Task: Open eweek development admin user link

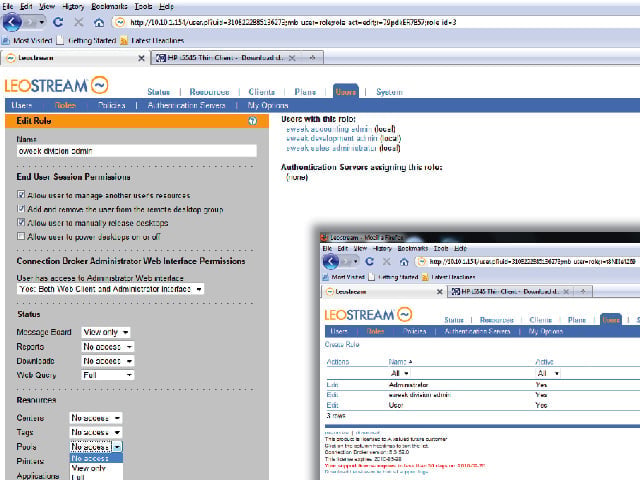Action: click(x=332, y=138)
